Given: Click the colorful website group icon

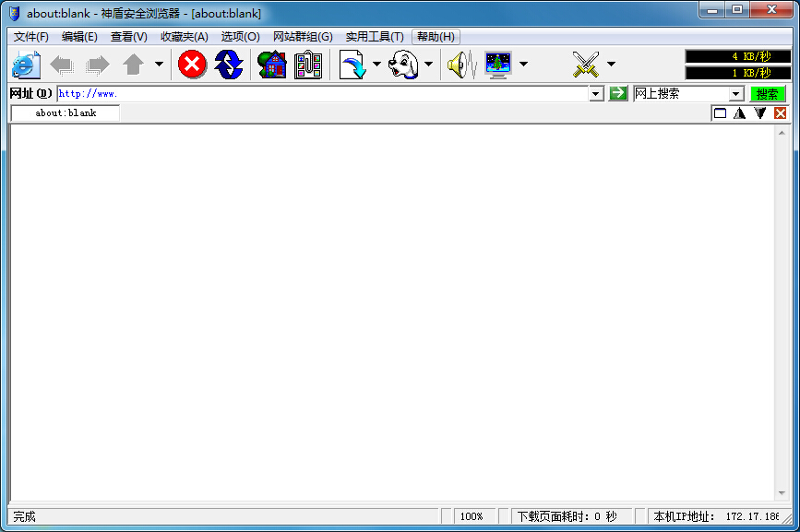Looking at the screenshot, I should (308, 65).
